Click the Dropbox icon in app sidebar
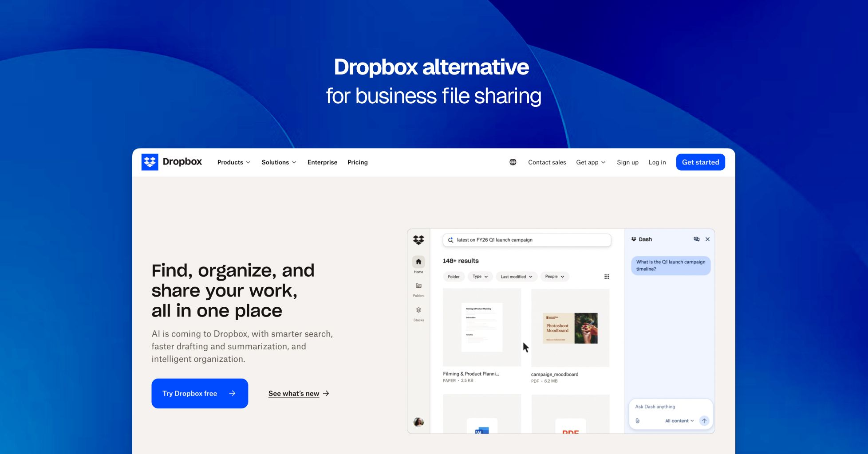This screenshot has width=868, height=454. point(418,240)
